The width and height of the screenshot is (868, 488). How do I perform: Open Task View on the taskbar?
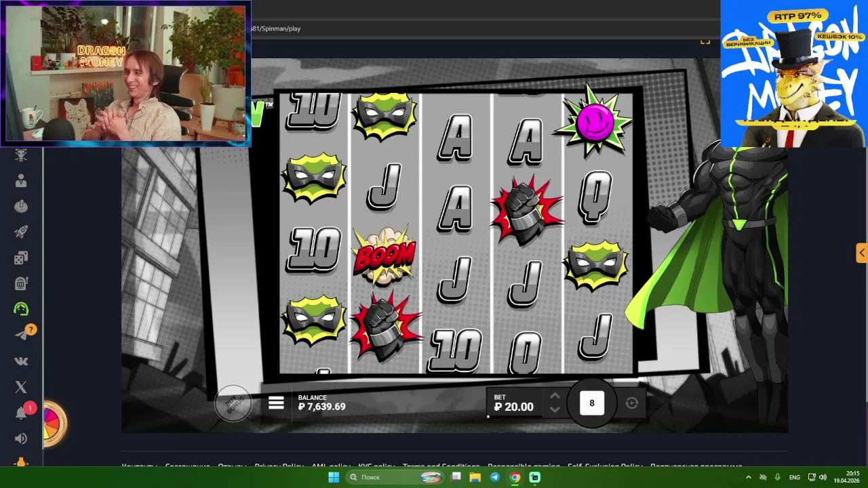457,477
